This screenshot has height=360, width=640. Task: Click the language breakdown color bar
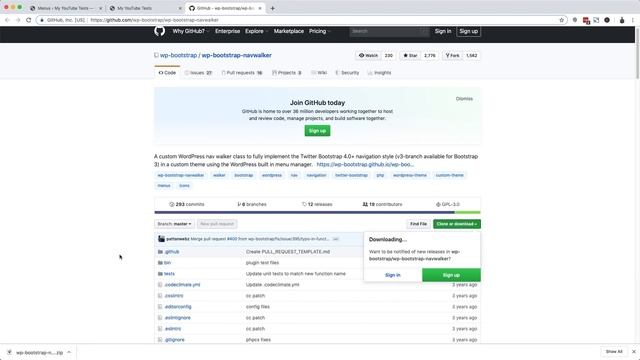coord(317,212)
